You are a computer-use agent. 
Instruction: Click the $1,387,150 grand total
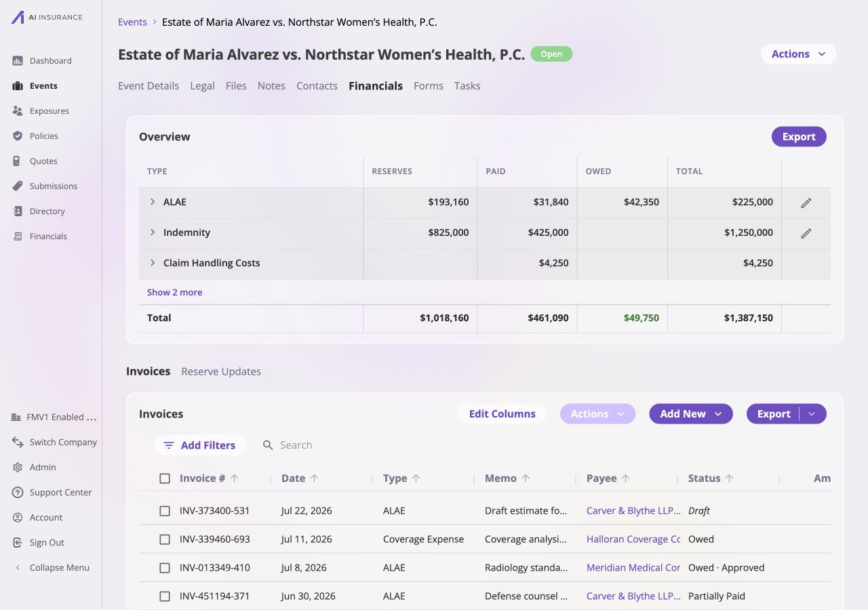click(x=749, y=318)
